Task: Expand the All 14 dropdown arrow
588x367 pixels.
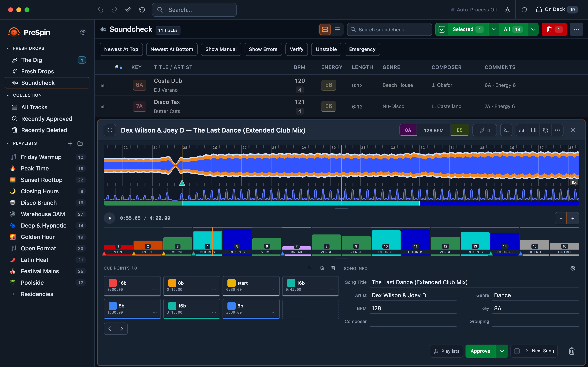Action: [x=533, y=29]
